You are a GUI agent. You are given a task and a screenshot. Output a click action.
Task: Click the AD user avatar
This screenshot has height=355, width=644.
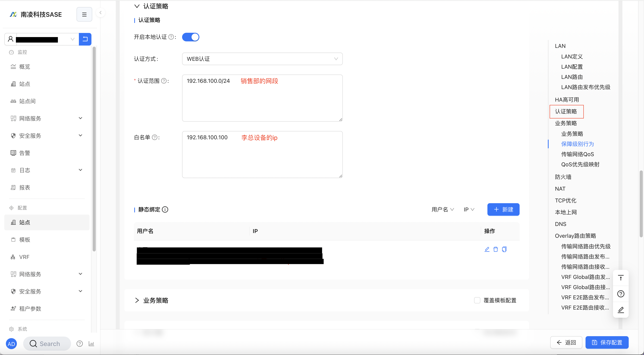(x=11, y=344)
